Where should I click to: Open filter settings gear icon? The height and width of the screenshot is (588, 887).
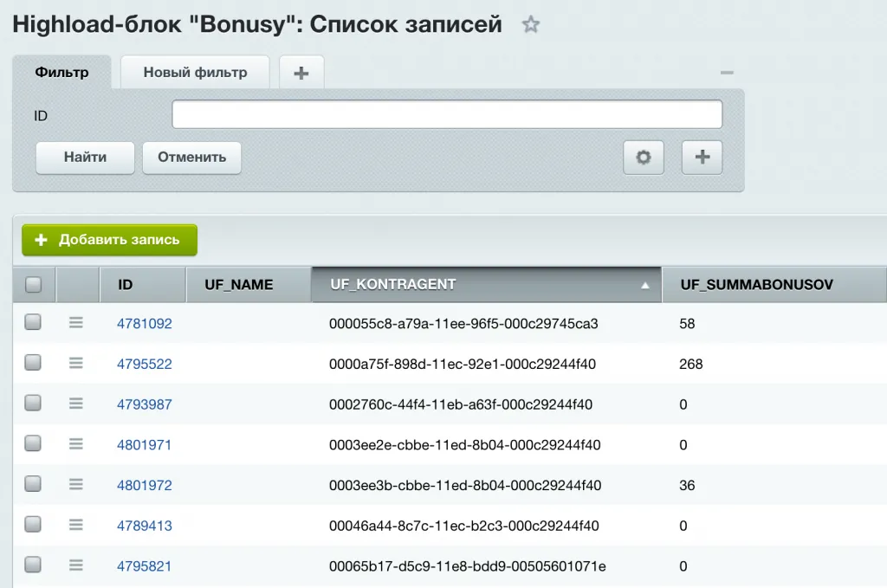(x=644, y=158)
